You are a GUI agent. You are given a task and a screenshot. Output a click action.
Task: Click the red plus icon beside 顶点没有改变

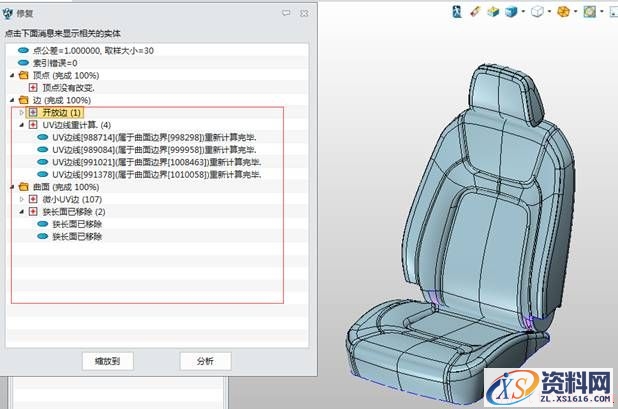(33, 87)
